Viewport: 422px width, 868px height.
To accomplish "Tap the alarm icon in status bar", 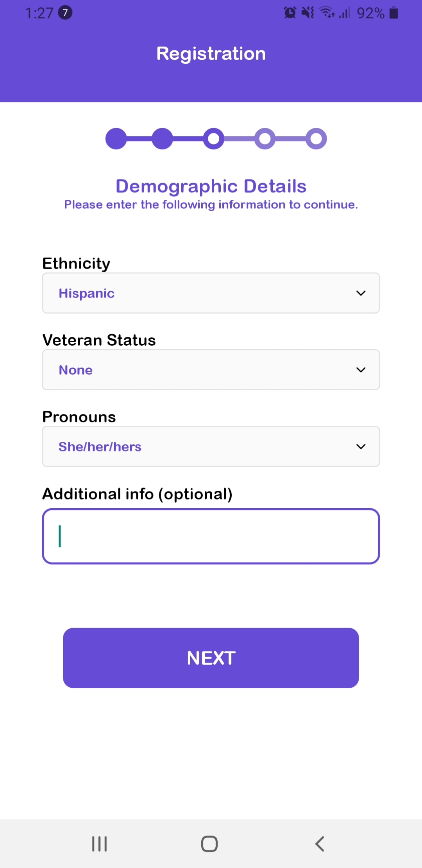I will point(290,13).
